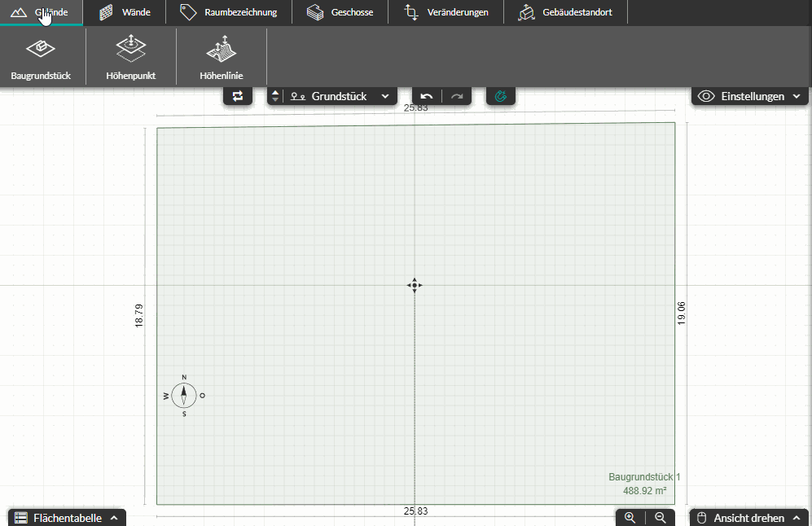Click the swap arrows toolbar icon
Screen dimensions: 812x526
[x=238, y=96]
